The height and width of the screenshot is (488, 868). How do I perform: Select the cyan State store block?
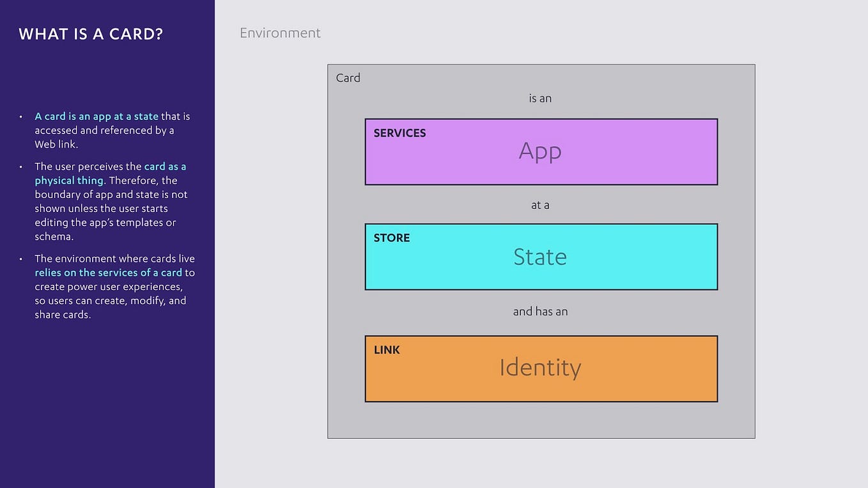[x=541, y=256]
